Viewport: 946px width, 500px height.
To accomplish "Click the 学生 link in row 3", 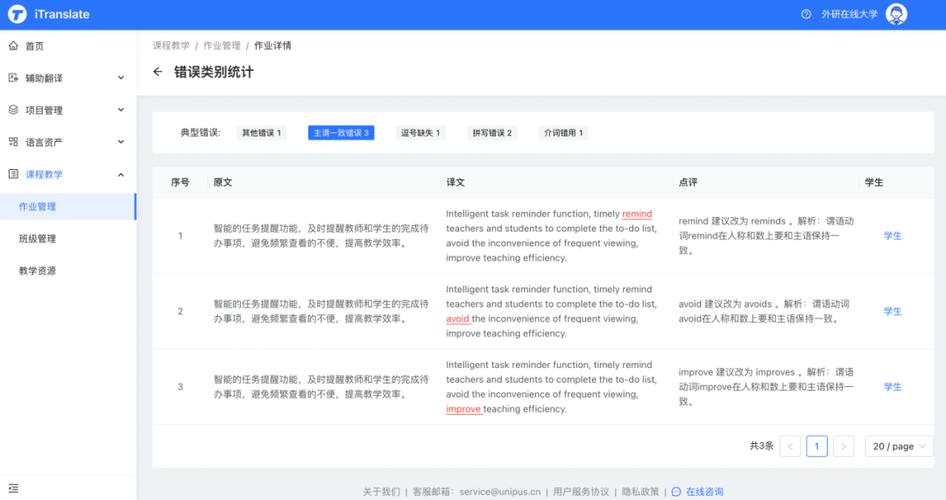I will [893, 387].
